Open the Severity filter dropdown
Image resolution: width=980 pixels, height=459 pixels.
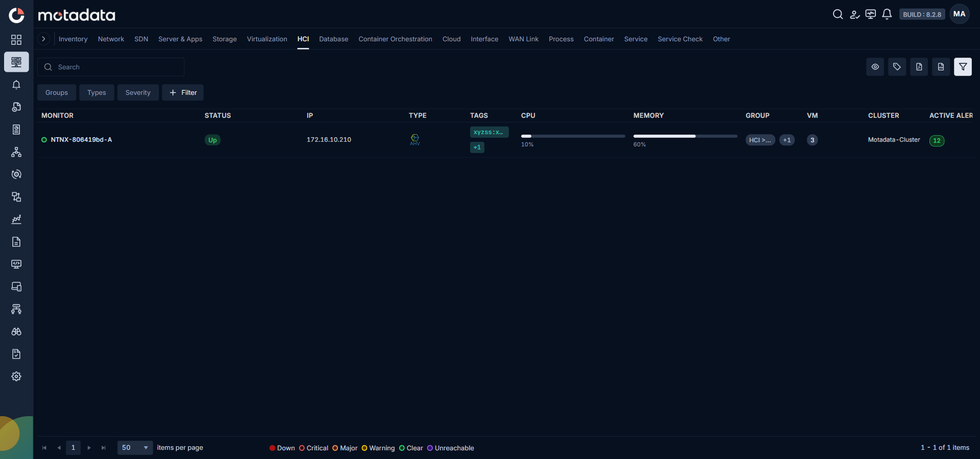pos(138,92)
